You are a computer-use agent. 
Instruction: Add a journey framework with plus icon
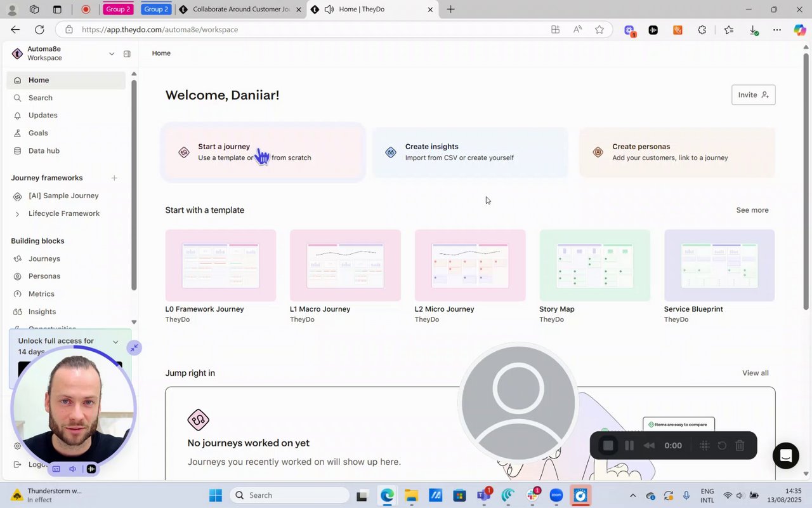(114, 178)
